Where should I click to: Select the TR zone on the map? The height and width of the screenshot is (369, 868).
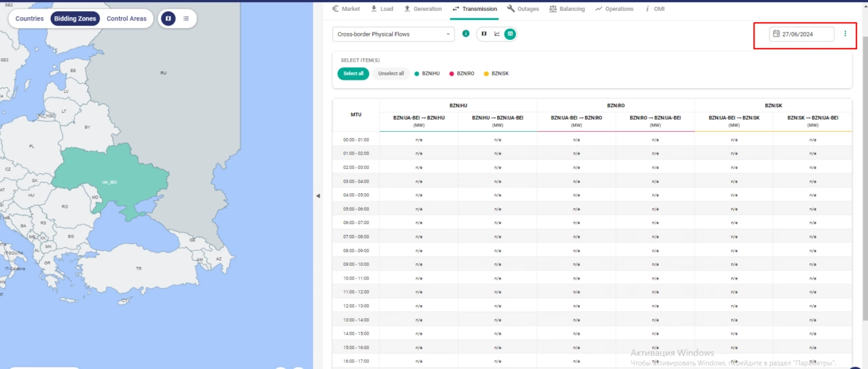(x=138, y=268)
